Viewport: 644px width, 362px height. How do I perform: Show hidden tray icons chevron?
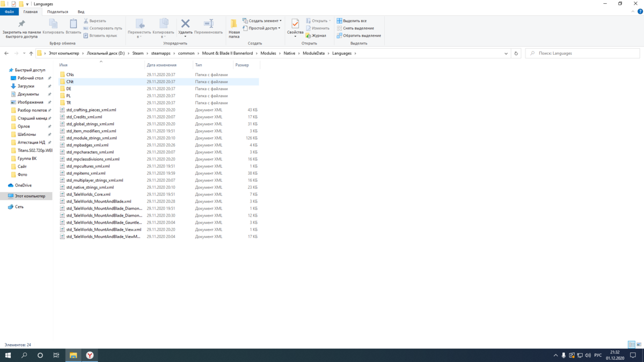point(555,355)
